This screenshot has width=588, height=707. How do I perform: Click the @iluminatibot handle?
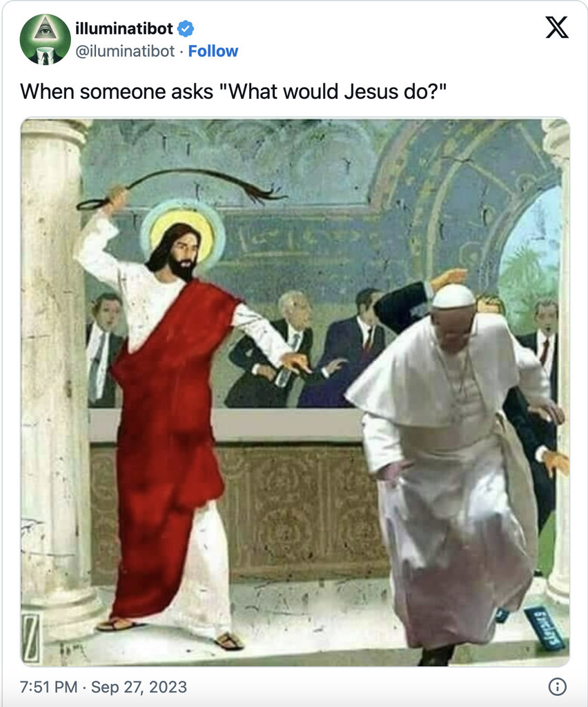point(125,51)
